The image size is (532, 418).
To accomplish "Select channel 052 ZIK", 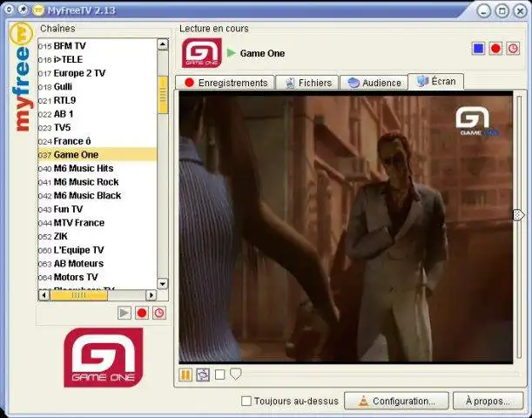I will pos(97,236).
